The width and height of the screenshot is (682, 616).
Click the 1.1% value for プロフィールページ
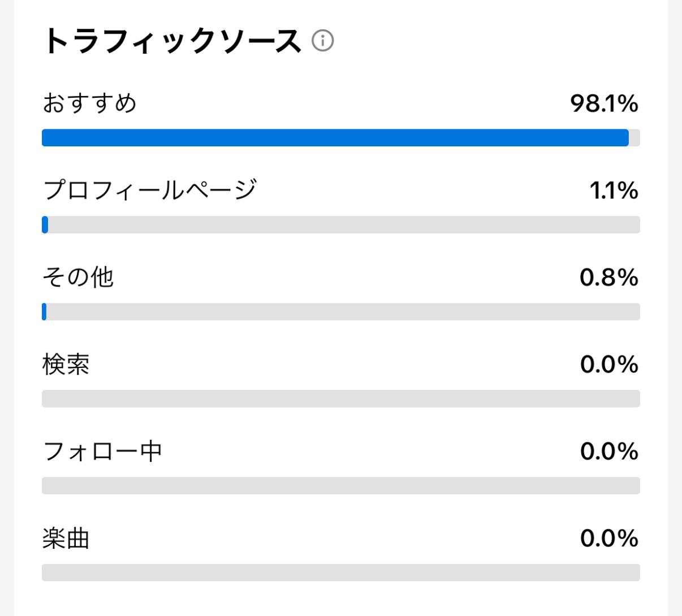coord(614,190)
